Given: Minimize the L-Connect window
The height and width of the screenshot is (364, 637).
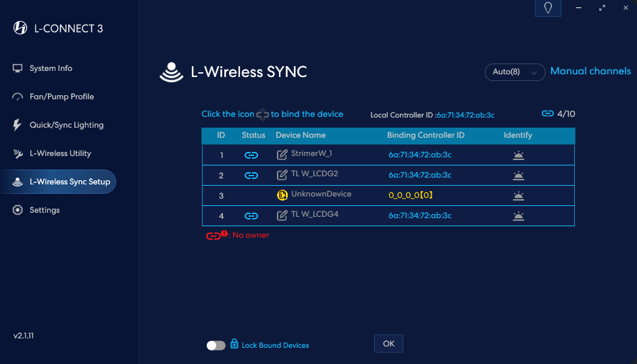Looking at the screenshot, I should coord(578,7).
